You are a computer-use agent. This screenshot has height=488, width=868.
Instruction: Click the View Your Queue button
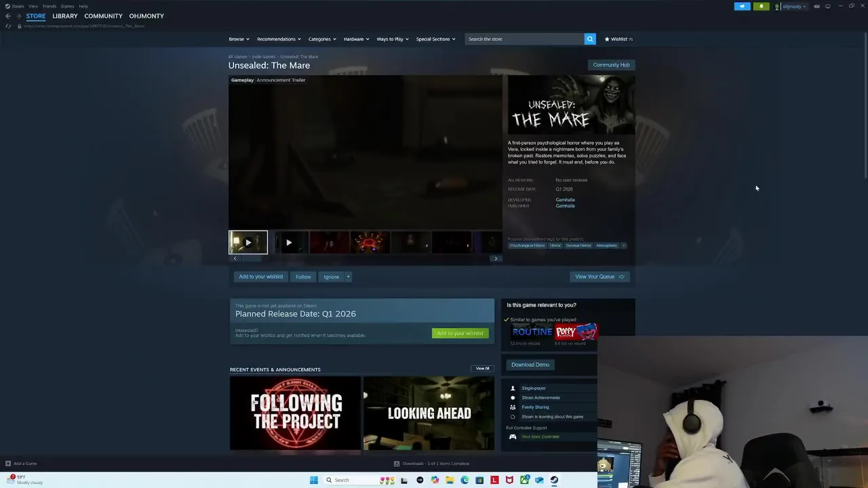599,277
